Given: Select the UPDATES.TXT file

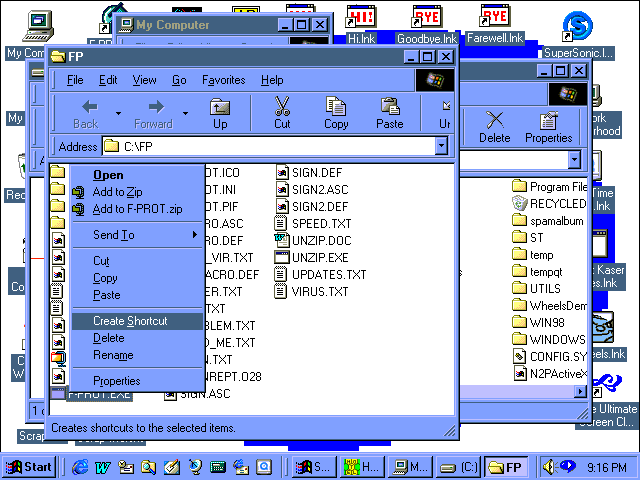Looking at the screenshot, I should coord(321,275).
